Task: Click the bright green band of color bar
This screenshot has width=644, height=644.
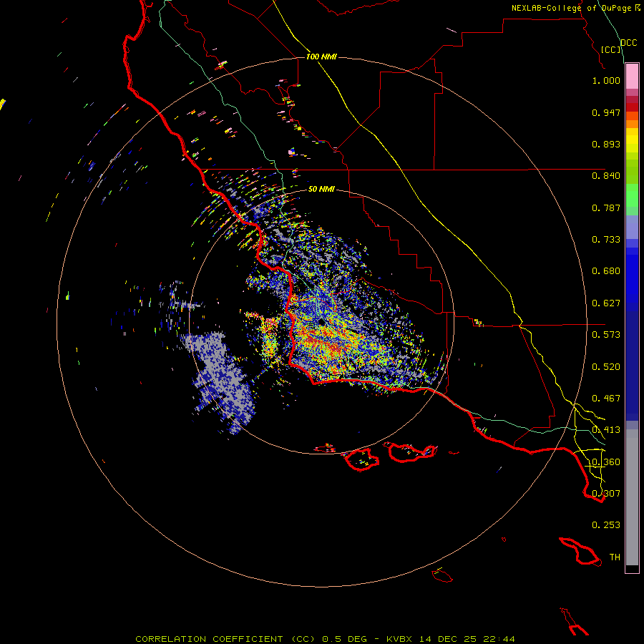Action: pos(632,195)
